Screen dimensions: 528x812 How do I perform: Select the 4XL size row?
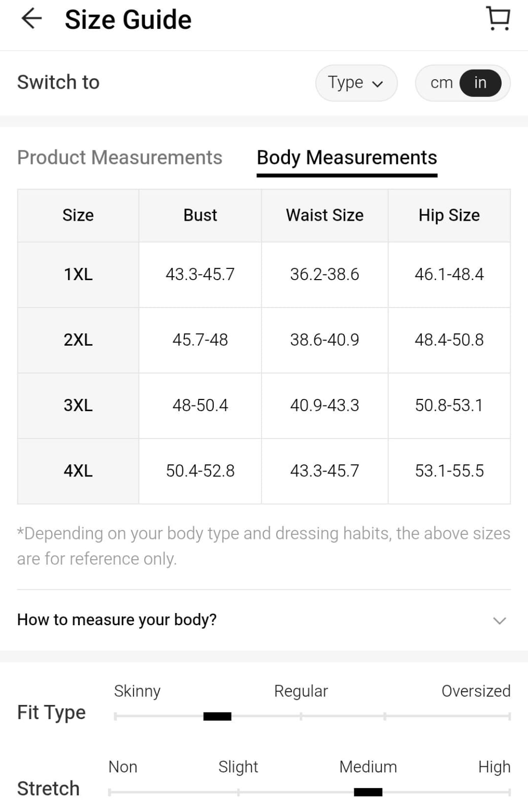pos(78,470)
